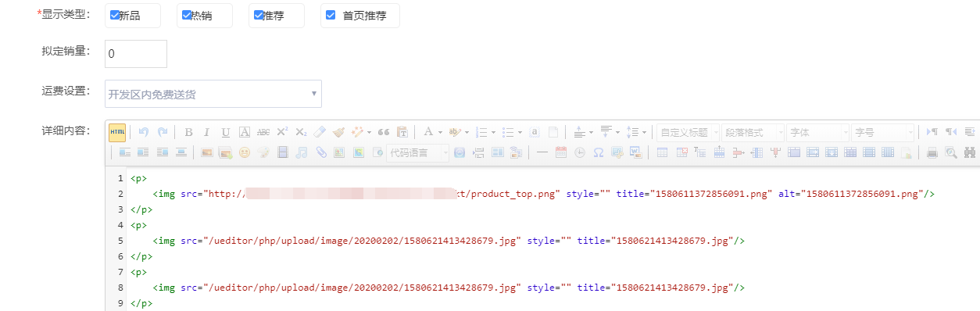Click the paste plain text icon
Screen dimensions: 980x311
402,132
